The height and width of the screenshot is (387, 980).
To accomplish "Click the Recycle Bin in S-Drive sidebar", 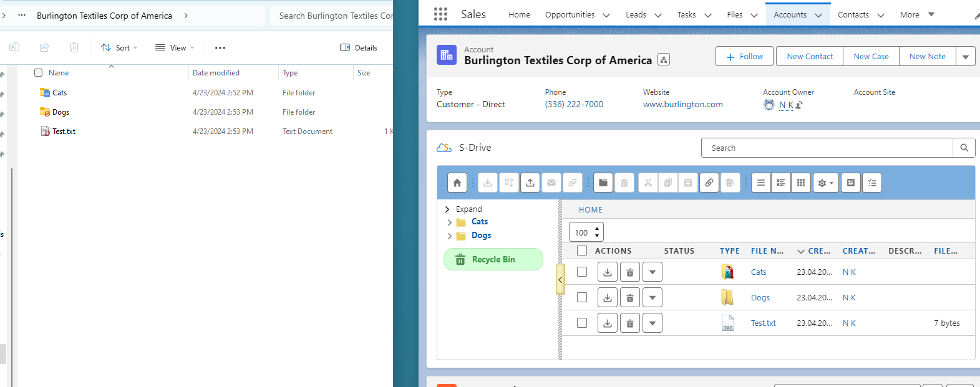I will 493,259.
